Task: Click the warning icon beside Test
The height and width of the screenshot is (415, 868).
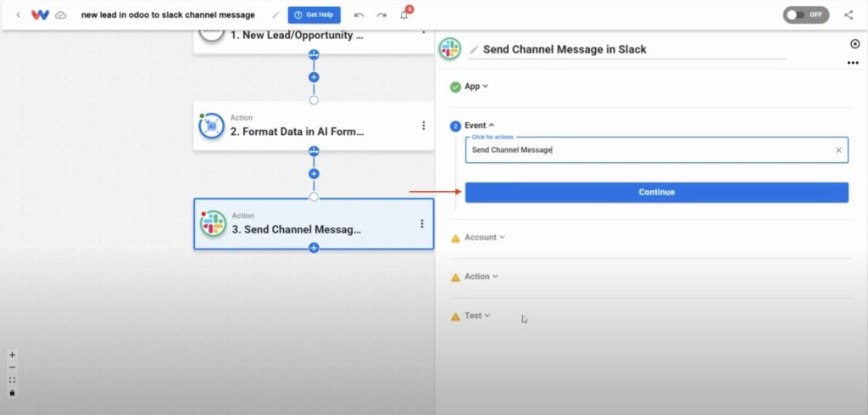Action: (x=455, y=317)
